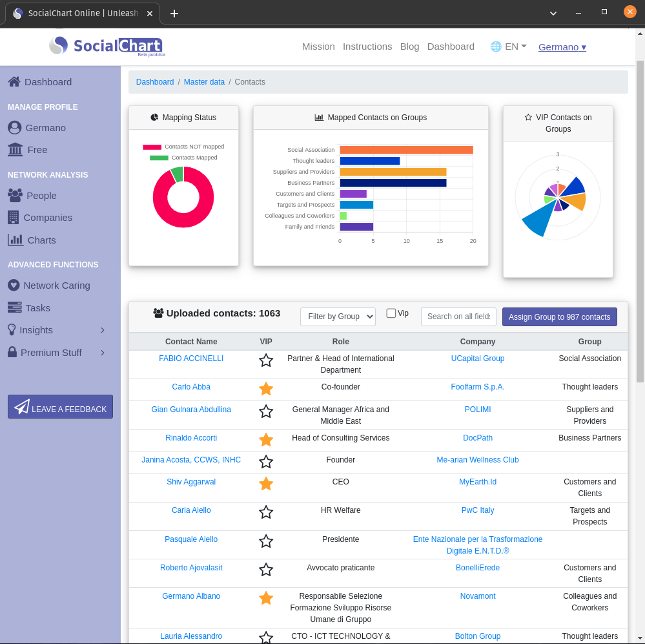Open the Network Caring heart icon
The image size is (645, 644).
[14, 285]
